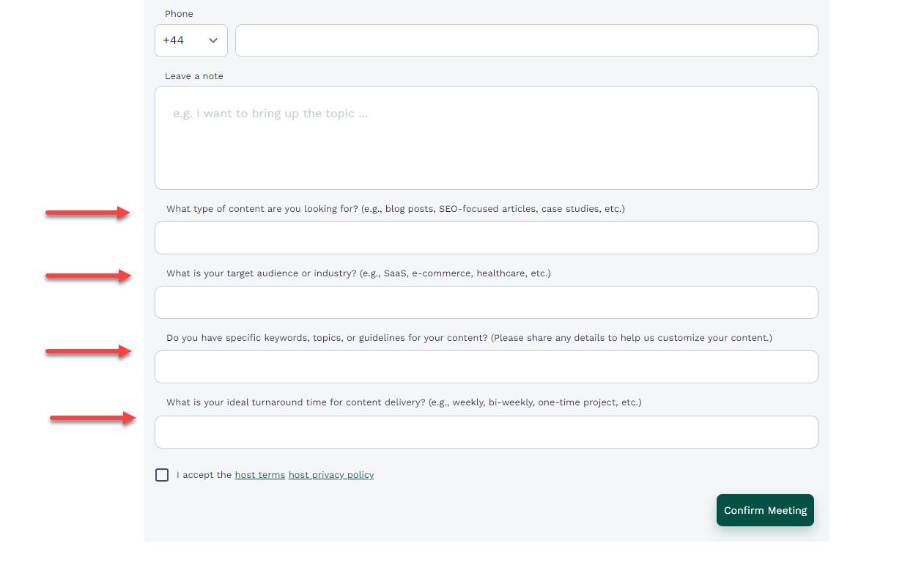Select the +44 phone country code
This screenshot has height=582, width=924.
(191, 40)
